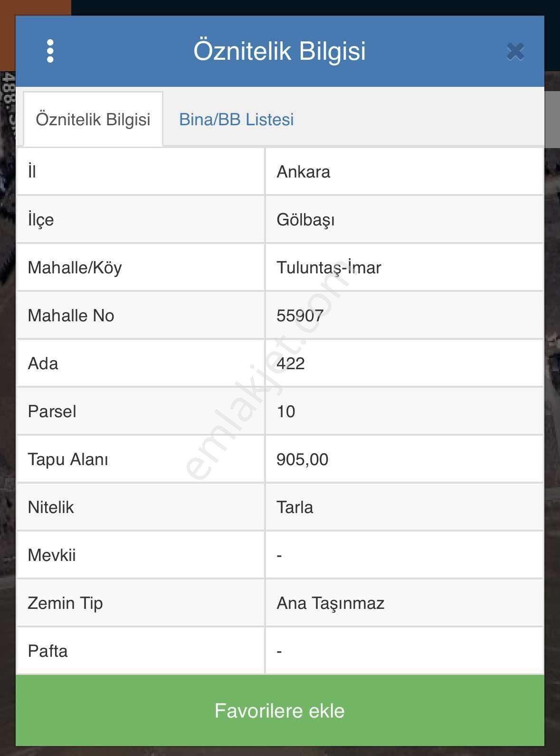
Task: Select the Öznitelik Bilgisi tab
Action: click(93, 119)
